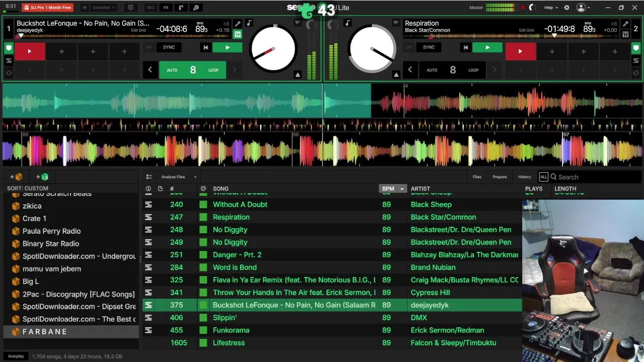This screenshot has height=362, width=644.
Task: Toggle Deck 2 keylock music note icon
Action: point(348,23)
